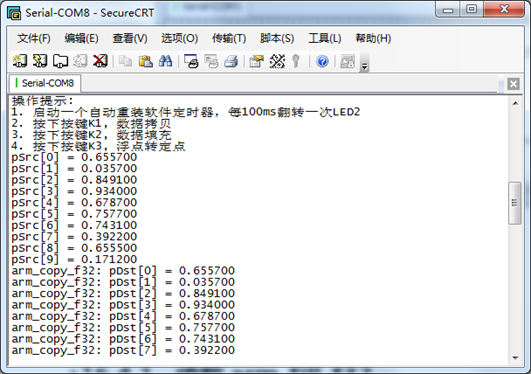Maximize the SecureCRT window
Image resolution: width=531 pixels, height=374 pixels.
pyautogui.click(x=471, y=9)
